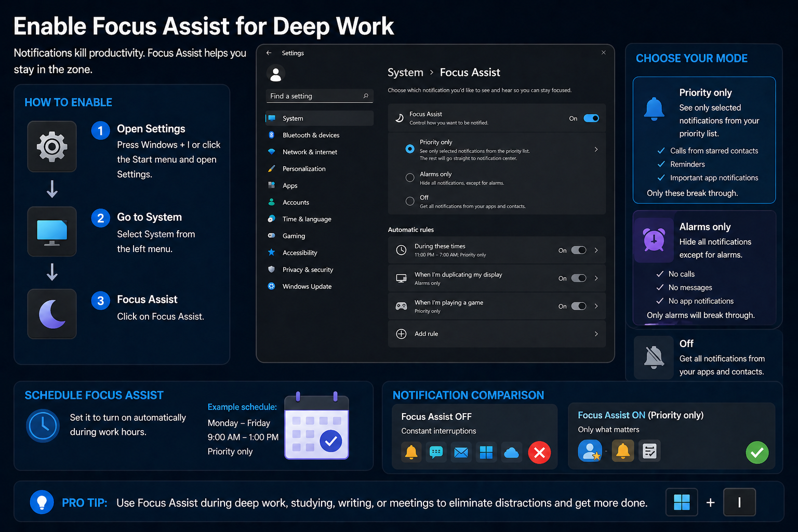Click the Network & internet wifi icon
This screenshot has width=798, height=532.
coord(271,152)
